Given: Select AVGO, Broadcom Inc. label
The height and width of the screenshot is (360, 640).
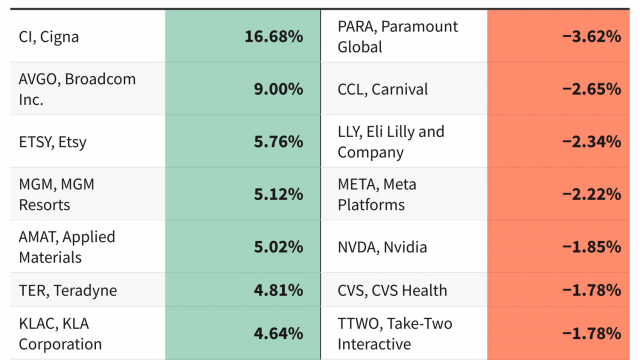Looking at the screenshot, I should click(77, 89).
